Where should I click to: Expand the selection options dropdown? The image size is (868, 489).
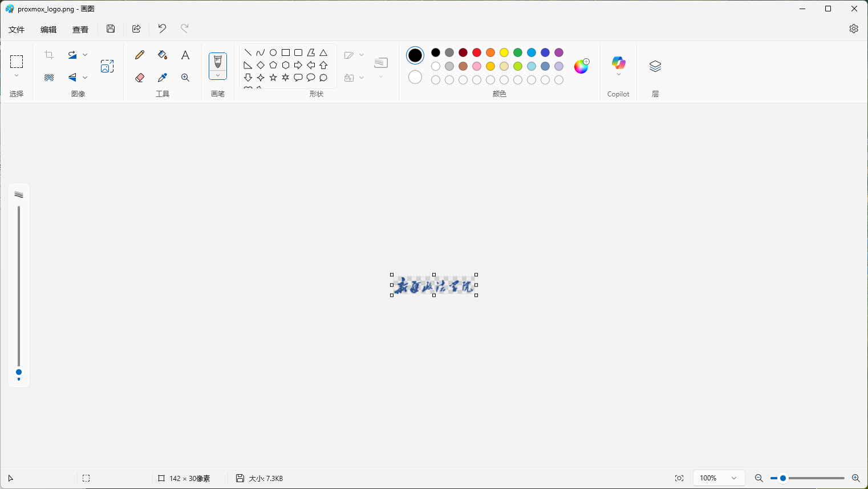(x=17, y=76)
